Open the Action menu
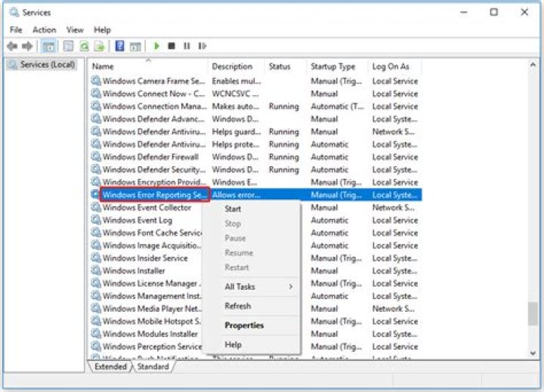This screenshot has height=392, width=544. coord(45,29)
